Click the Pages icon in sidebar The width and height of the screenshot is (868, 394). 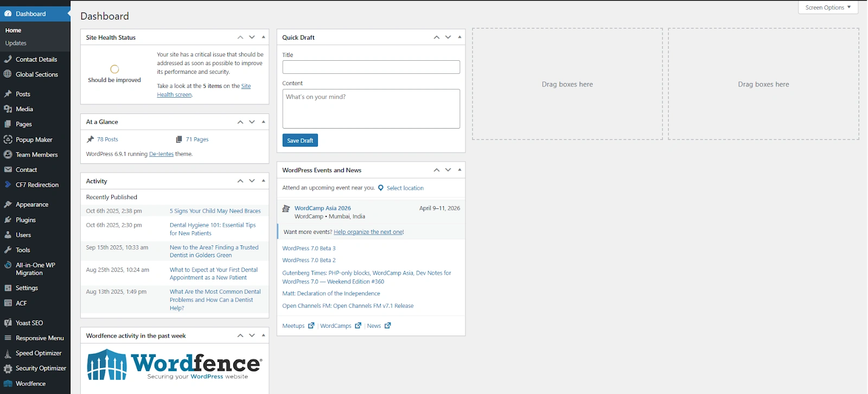pos(8,124)
